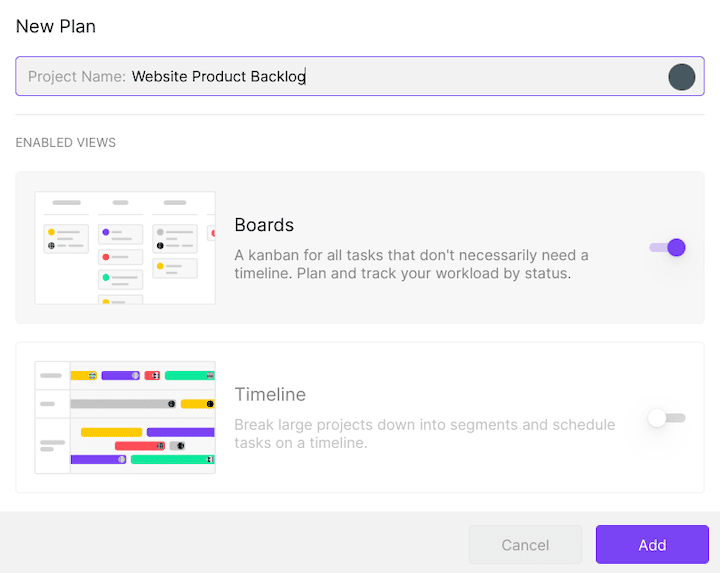
Task: Select the Timeline view title
Action: (x=270, y=394)
